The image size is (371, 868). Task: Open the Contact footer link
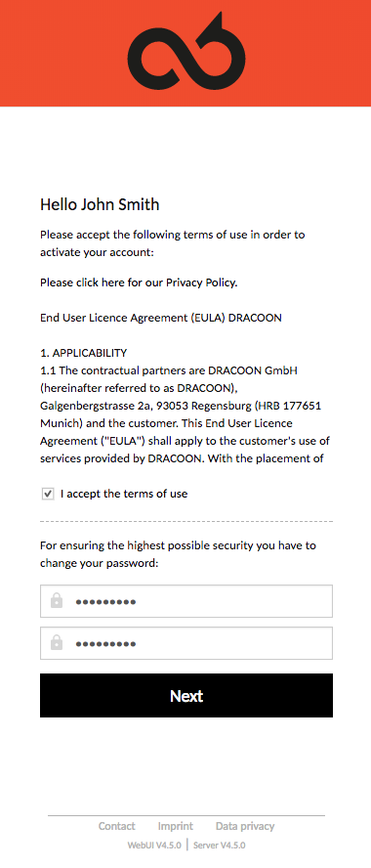pyautogui.click(x=116, y=827)
